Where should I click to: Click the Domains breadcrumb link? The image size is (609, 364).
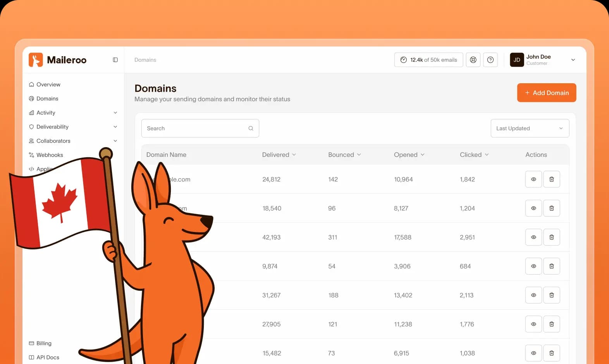145,60
